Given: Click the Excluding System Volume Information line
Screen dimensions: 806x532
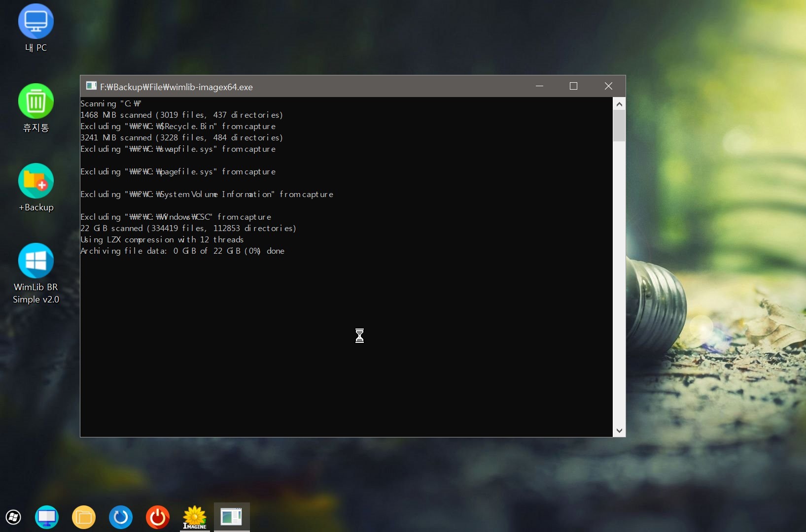Looking at the screenshot, I should [207, 194].
